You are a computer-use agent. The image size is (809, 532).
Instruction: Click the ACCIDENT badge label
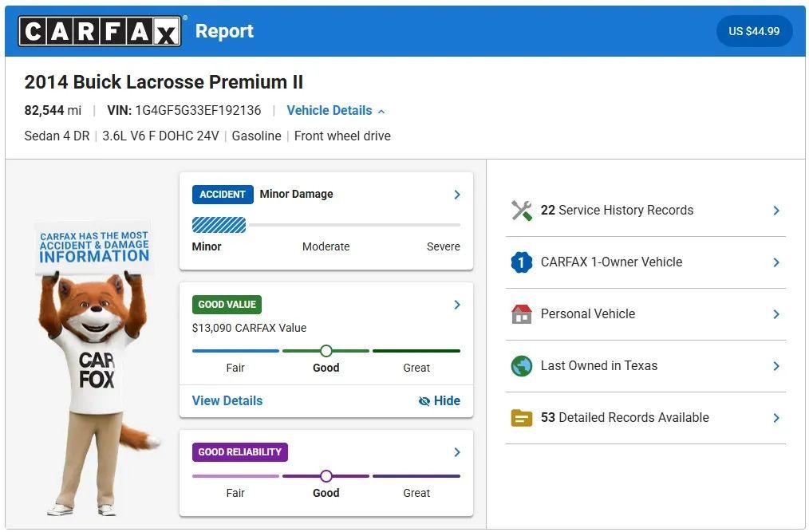coord(223,195)
